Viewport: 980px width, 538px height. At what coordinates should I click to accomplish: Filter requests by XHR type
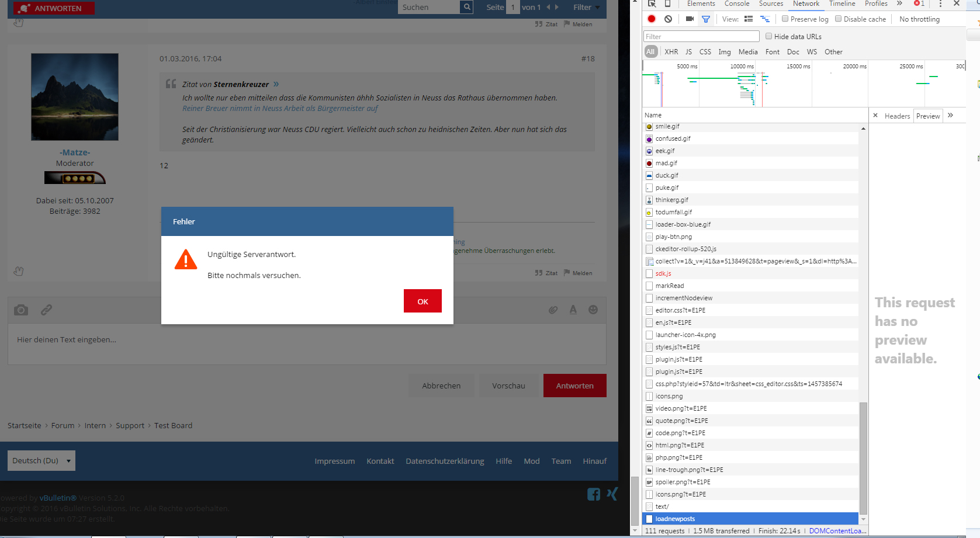tap(671, 52)
